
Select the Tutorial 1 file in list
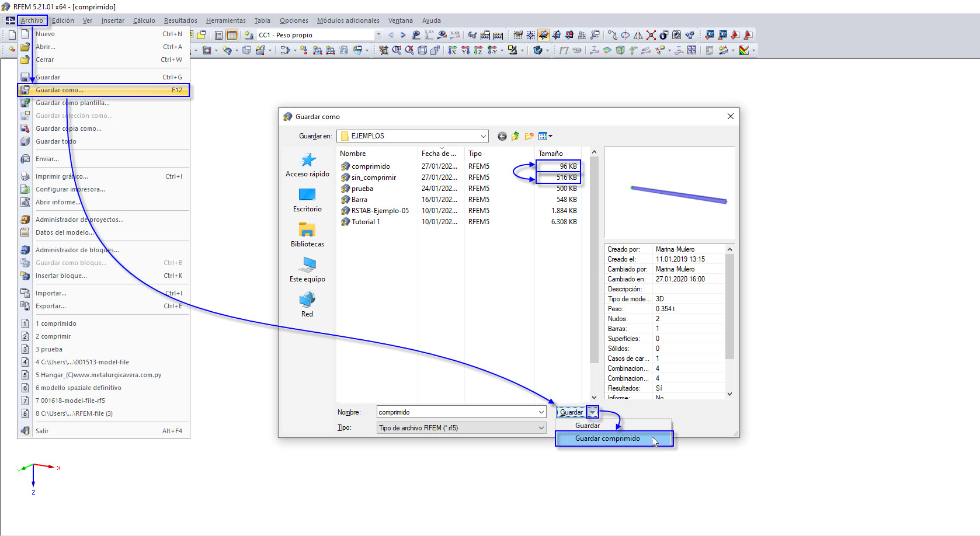pyautogui.click(x=366, y=222)
